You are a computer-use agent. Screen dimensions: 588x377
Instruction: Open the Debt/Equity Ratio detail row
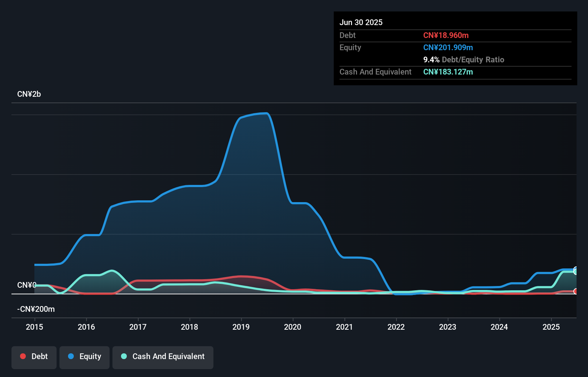pos(464,59)
